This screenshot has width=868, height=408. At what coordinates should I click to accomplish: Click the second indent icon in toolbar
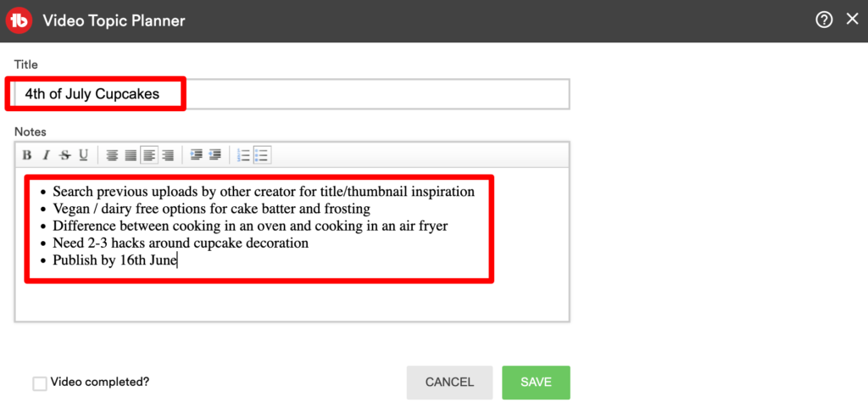[215, 155]
